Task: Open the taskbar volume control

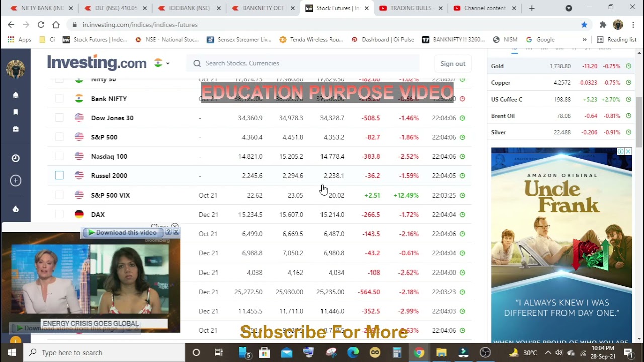Action: pyautogui.click(x=559, y=352)
